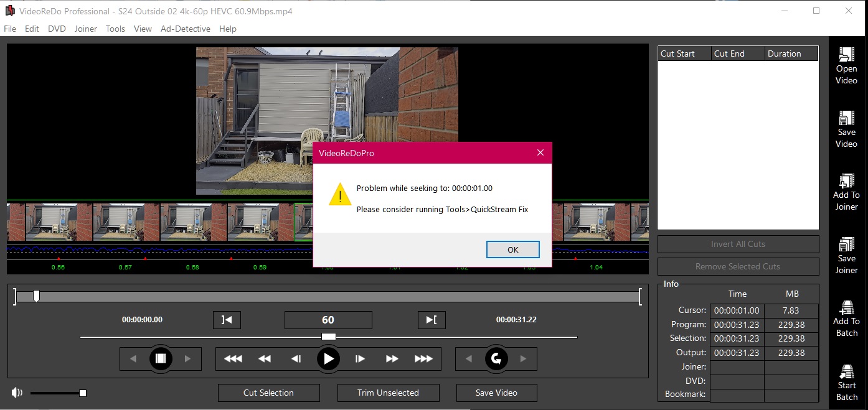Click the thumbnail above timecode 0.57
The height and width of the screenshot is (410, 868).
(126, 222)
